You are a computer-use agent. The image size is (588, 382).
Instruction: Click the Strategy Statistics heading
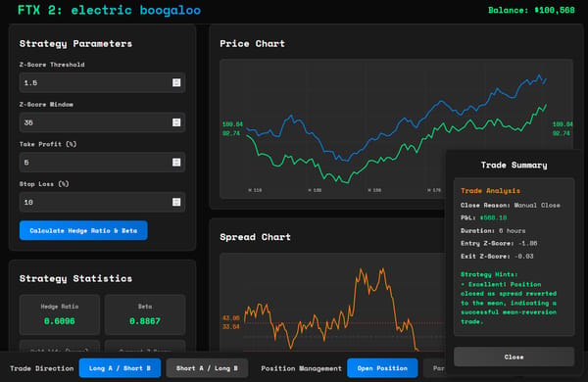(75, 278)
